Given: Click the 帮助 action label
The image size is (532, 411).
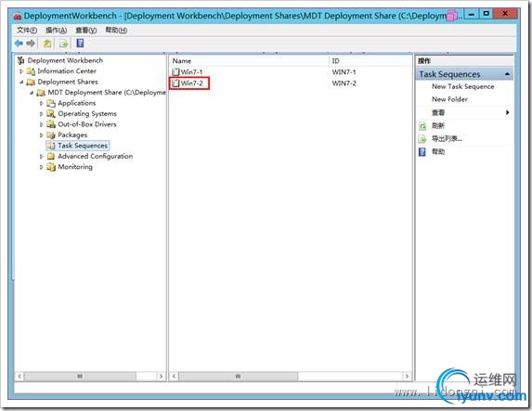Looking at the screenshot, I should [438, 151].
